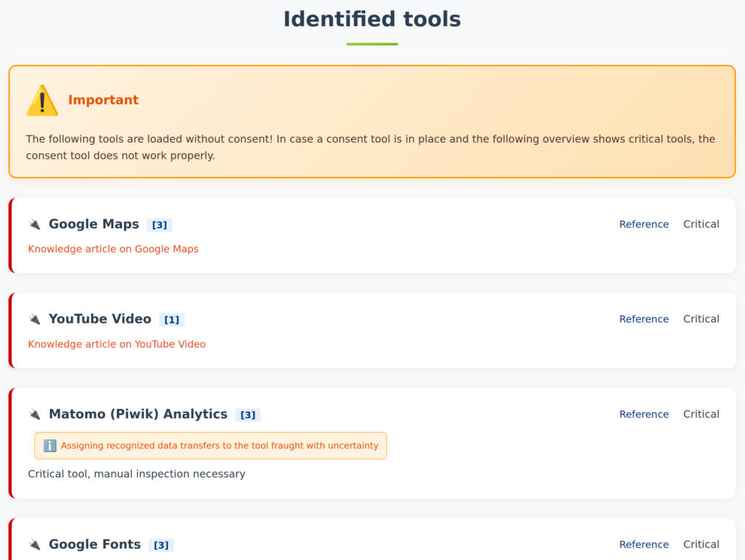Viewport: 745px width, 560px height.
Task: Click the Critical label on Matomo Analytics row
Action: point(701,415)
